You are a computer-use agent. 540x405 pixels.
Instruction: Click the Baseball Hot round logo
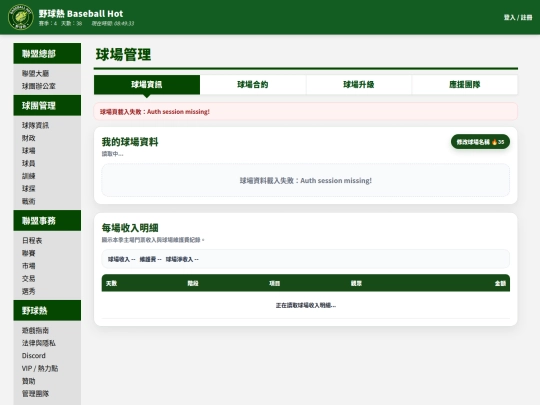(21, 17)
